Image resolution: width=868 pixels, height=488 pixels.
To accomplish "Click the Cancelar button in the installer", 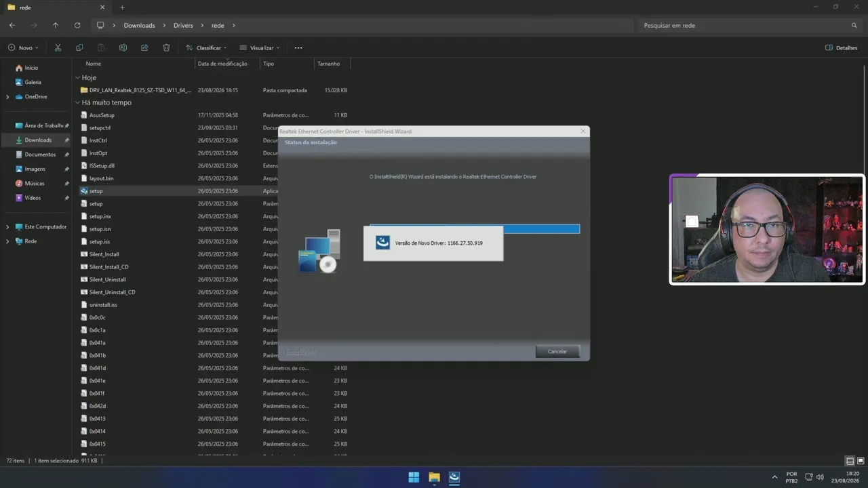I will (557, 351).
